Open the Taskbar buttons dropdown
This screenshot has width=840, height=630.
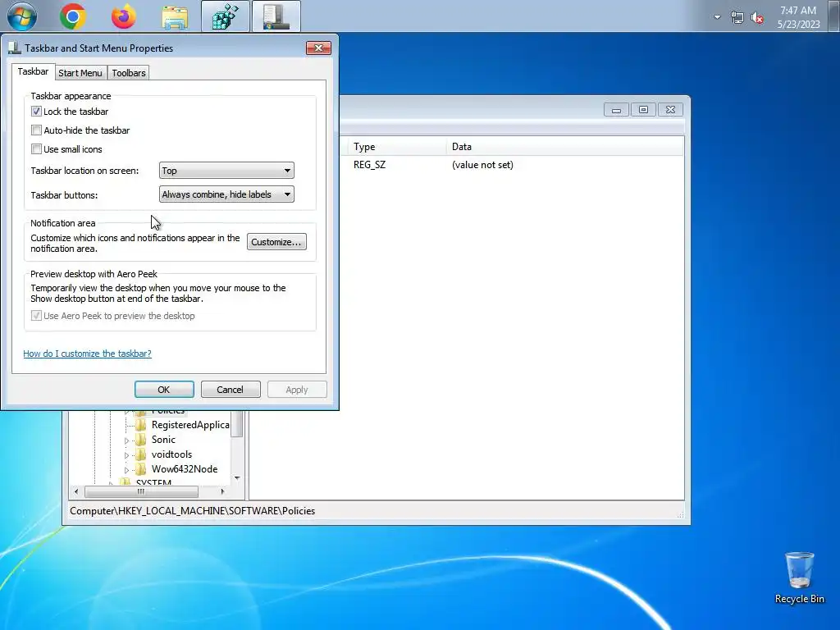coord(226,194)
